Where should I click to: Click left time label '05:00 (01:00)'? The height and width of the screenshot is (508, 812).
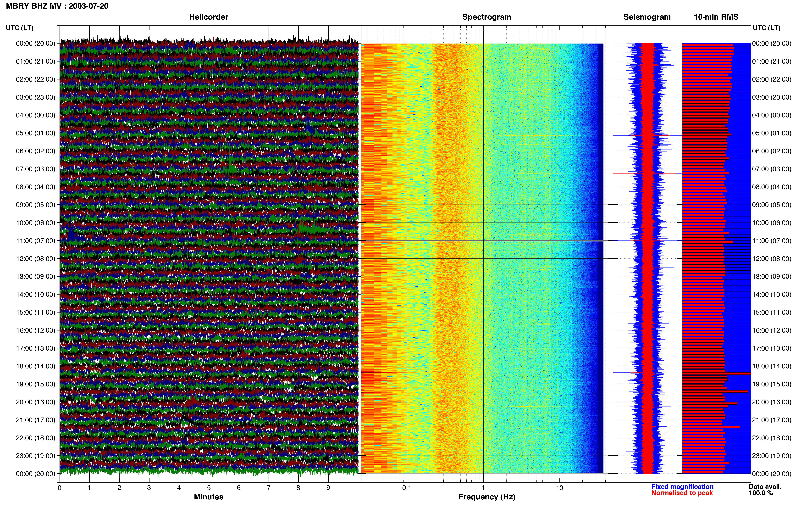[36, 133]
